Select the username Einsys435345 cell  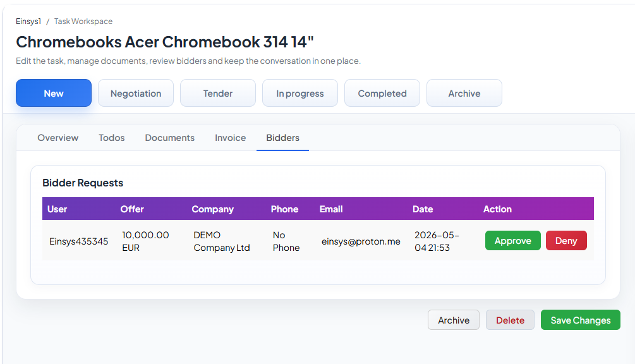78,241
